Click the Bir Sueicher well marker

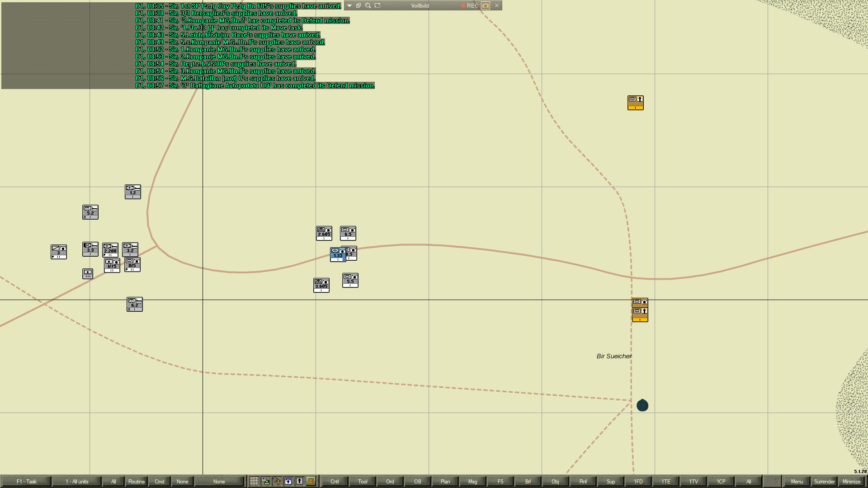click(x=642, y=405)
